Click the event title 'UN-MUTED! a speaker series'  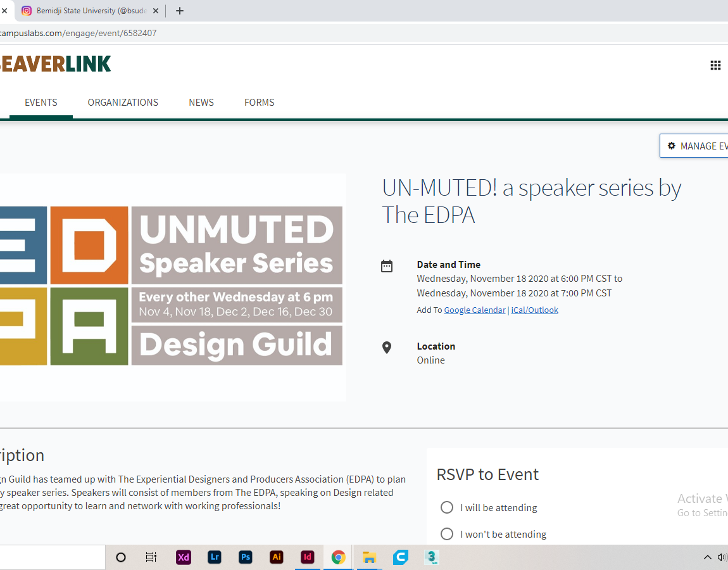click(x=532, y=201)
